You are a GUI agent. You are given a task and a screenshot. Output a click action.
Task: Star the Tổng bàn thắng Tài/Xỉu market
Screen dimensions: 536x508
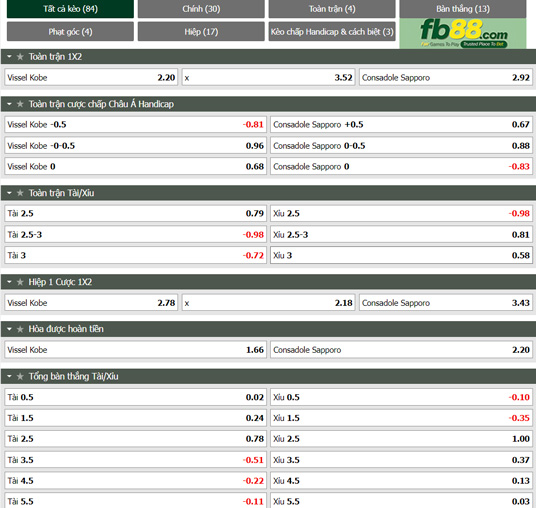(x=20, y=376)
